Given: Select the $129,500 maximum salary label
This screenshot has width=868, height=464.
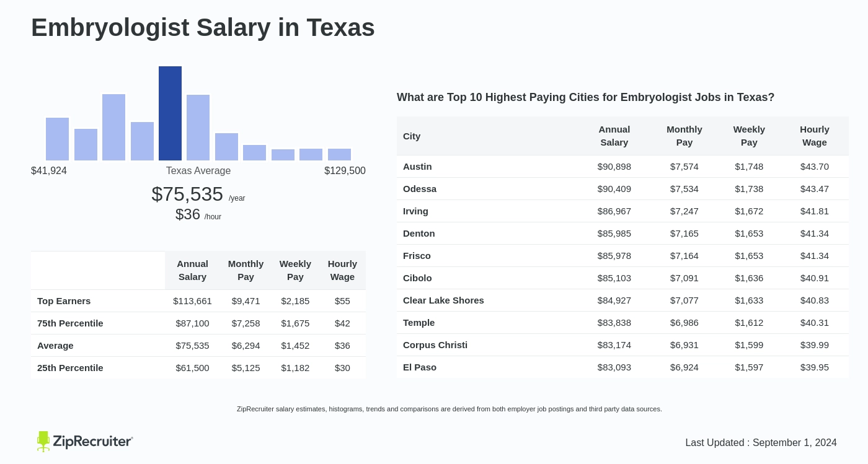Looking at the screenshot, I should tap(345, 171).
